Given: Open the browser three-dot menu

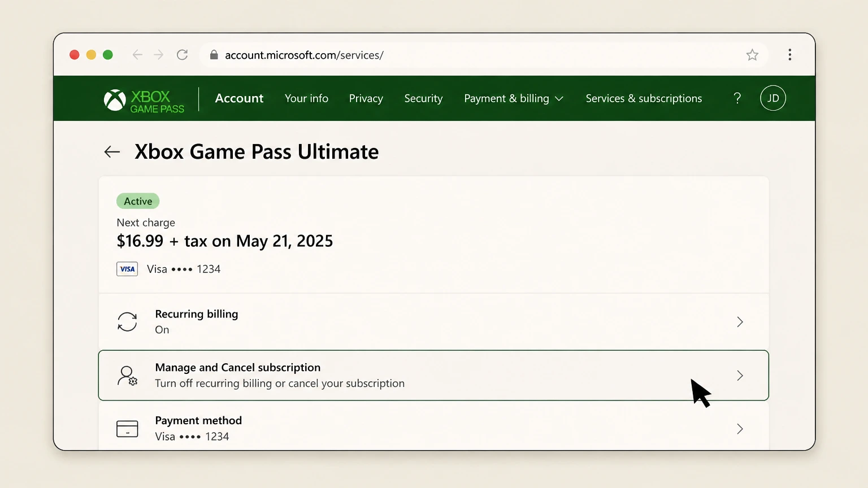Looking at the screenshot, I should tap(790, 55).
